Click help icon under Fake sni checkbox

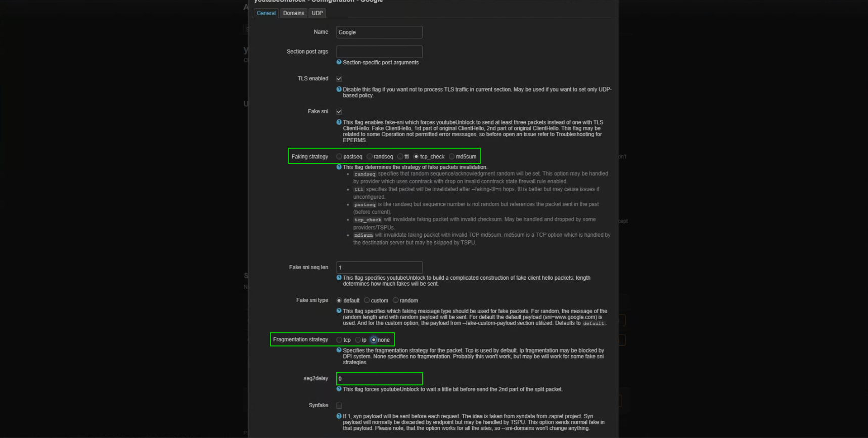[x=339, y=122]
